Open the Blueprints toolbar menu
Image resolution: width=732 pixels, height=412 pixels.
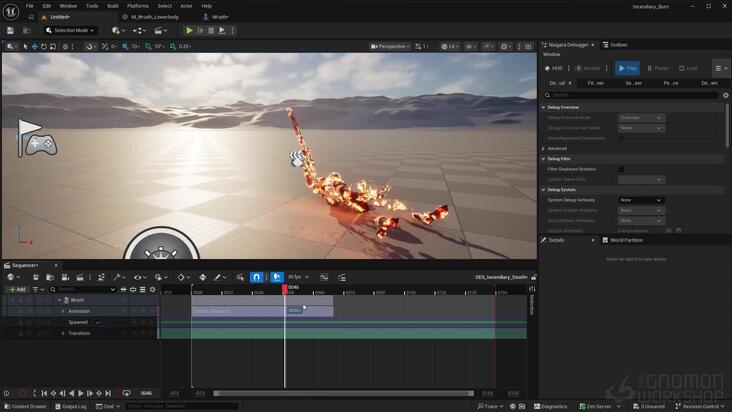[140, 30]
